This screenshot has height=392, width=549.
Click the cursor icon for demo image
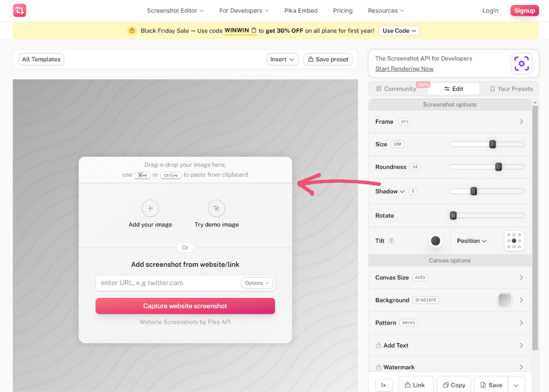(x=216, y=208)
